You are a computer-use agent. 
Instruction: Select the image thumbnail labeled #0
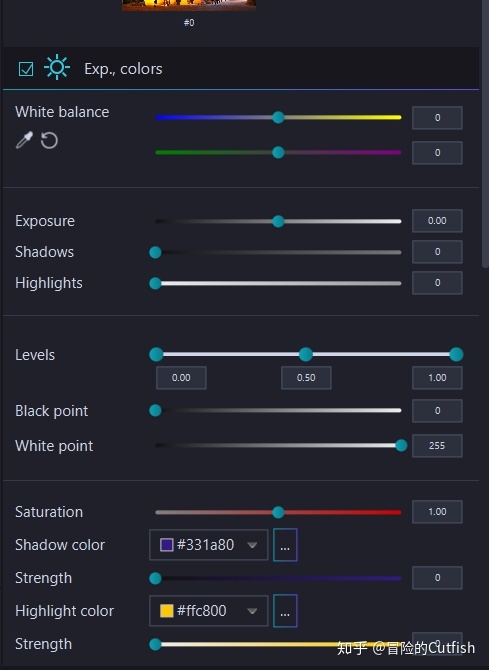tap(189, 5)
